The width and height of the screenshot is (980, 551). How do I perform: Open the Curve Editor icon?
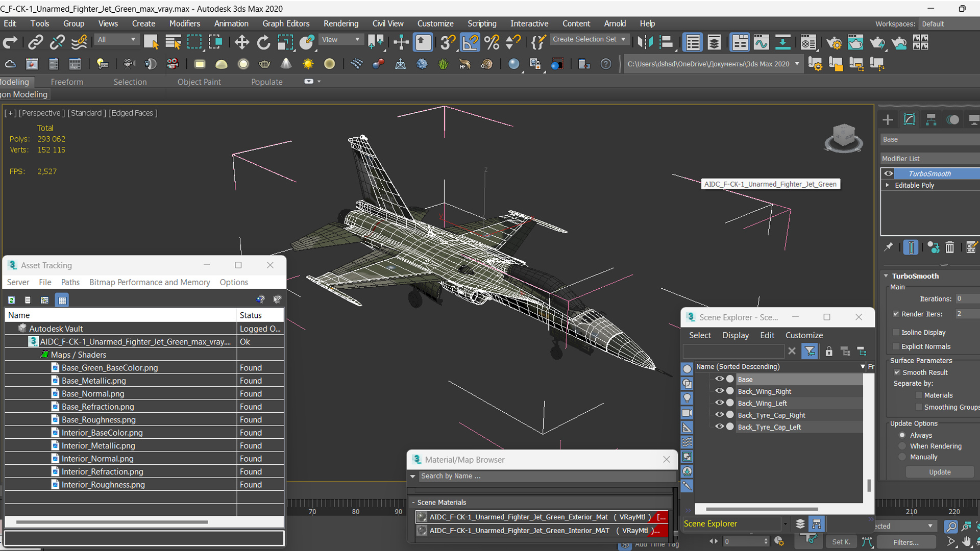coord(761,42)
